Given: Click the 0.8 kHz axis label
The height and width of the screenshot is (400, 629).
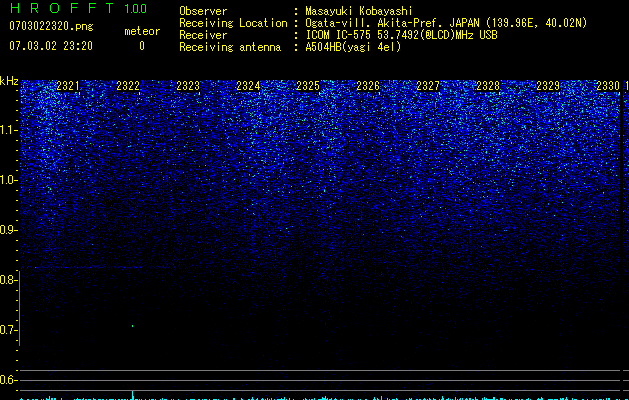Looking at the screenshot, I should (x=9, y=280).
